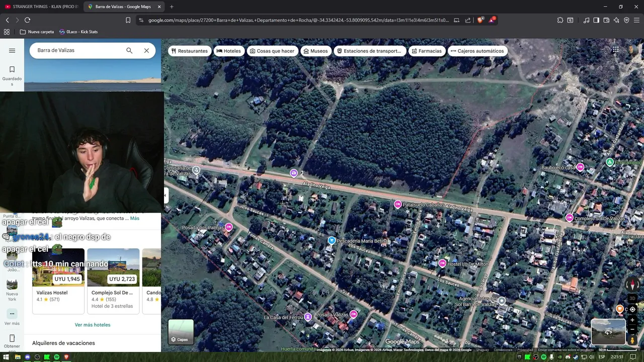Open the Brave Wallet icon
The image size is (644, 362).
(606, 20)
